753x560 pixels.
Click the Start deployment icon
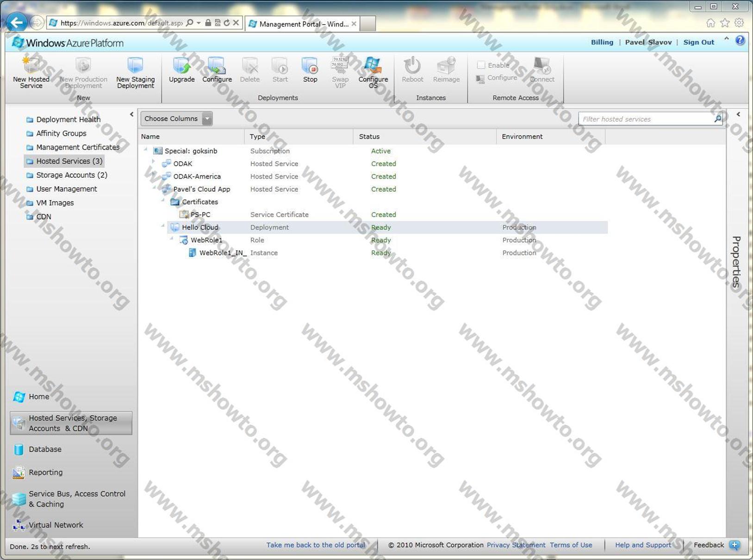point(280,65)
